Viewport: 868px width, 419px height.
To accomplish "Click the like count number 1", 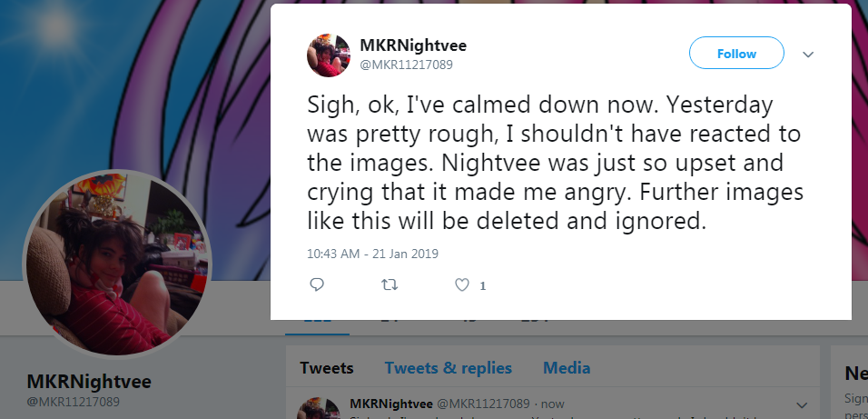I will (483, 286).
